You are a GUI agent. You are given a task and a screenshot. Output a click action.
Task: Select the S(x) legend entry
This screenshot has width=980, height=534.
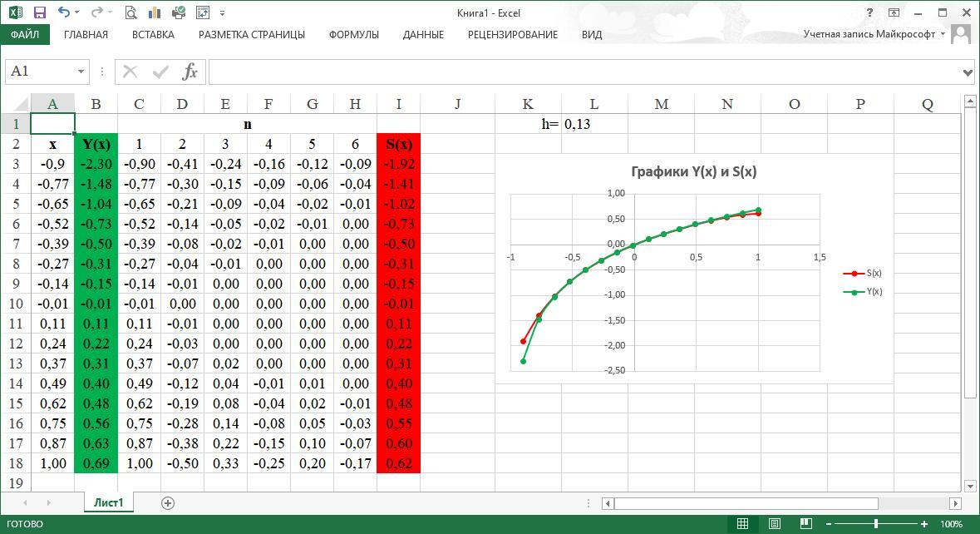pos(863,274)
